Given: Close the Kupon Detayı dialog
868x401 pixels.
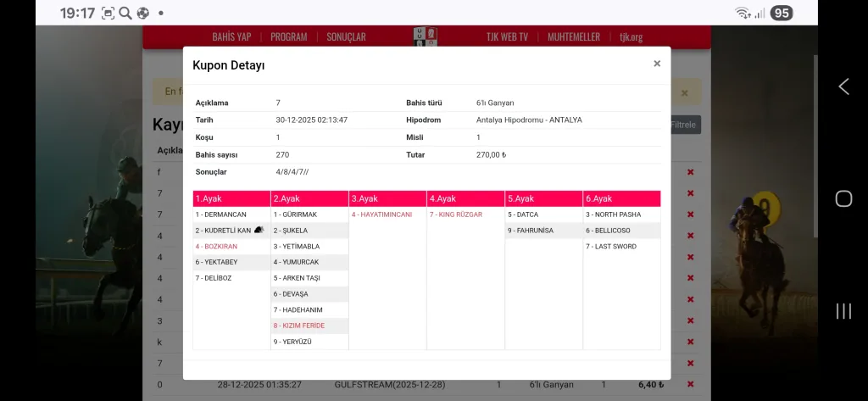Looking at the screenshot, I should pos(657,64).
